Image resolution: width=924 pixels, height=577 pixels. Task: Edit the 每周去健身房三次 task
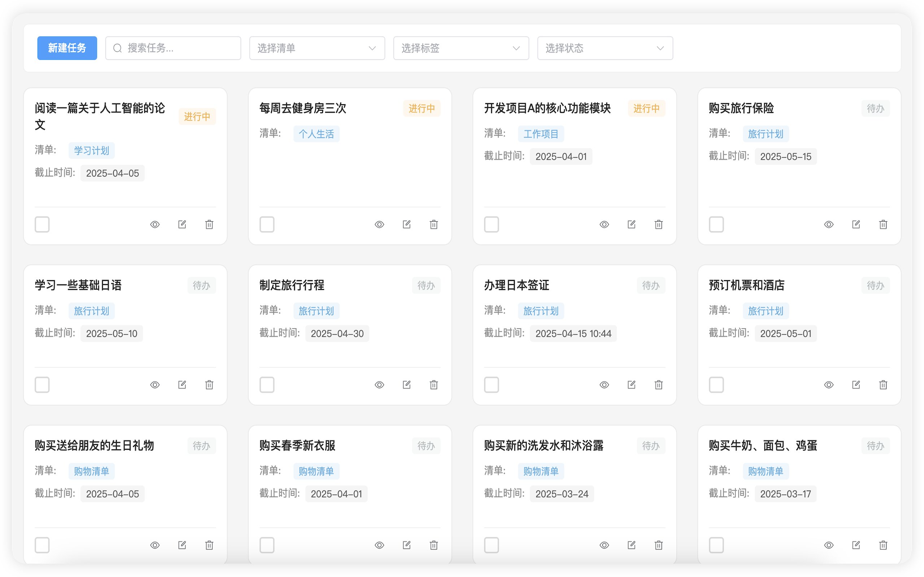click(x=407, y=224)
